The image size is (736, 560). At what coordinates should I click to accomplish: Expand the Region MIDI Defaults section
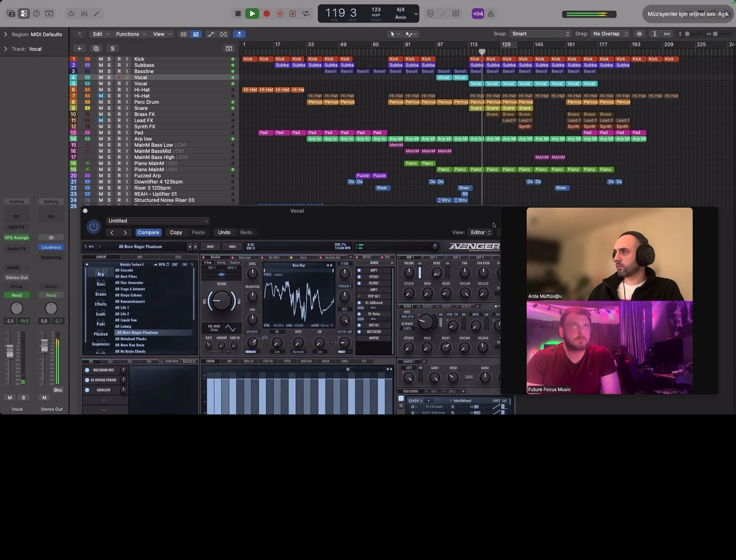click(6, 34)
